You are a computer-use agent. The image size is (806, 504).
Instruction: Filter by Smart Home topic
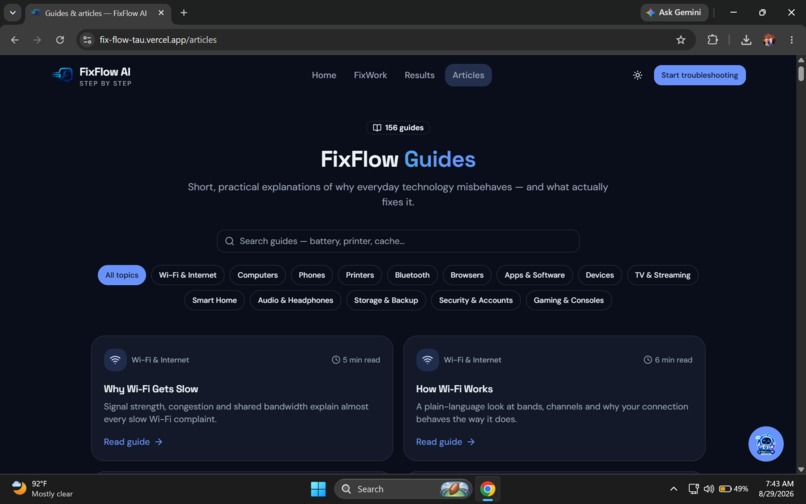214,300
